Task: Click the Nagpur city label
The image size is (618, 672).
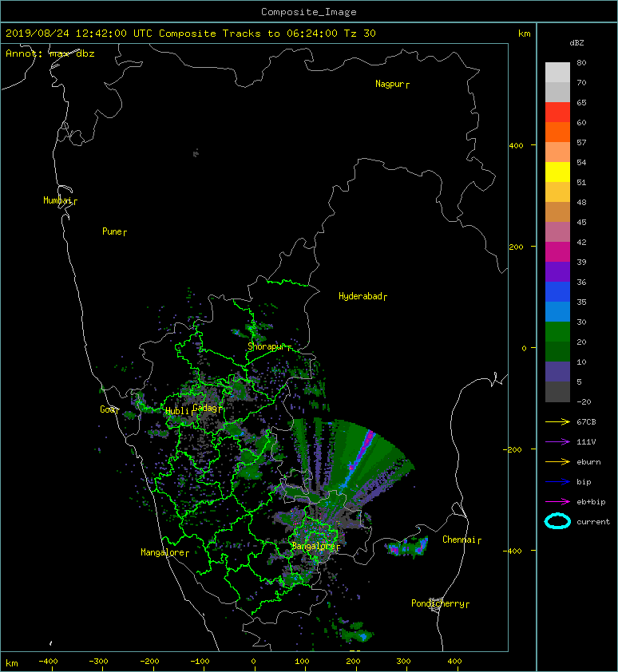Action: (390, 84)
